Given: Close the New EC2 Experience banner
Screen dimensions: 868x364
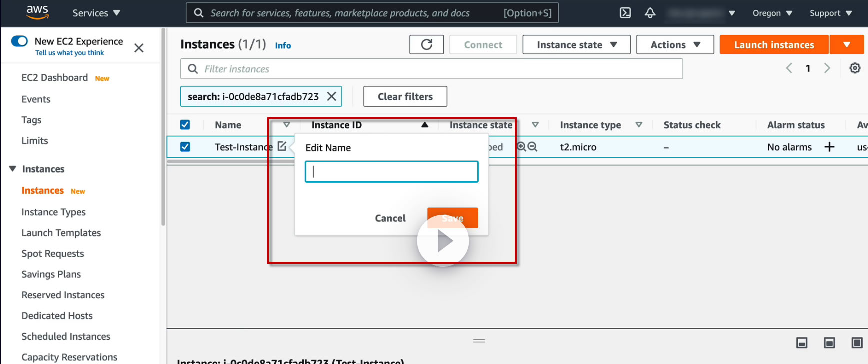Looking at the screenshot, I should [139, 48].
